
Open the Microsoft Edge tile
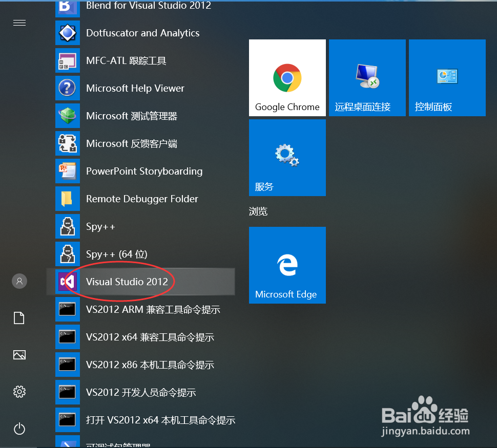(x=287, y=265)
